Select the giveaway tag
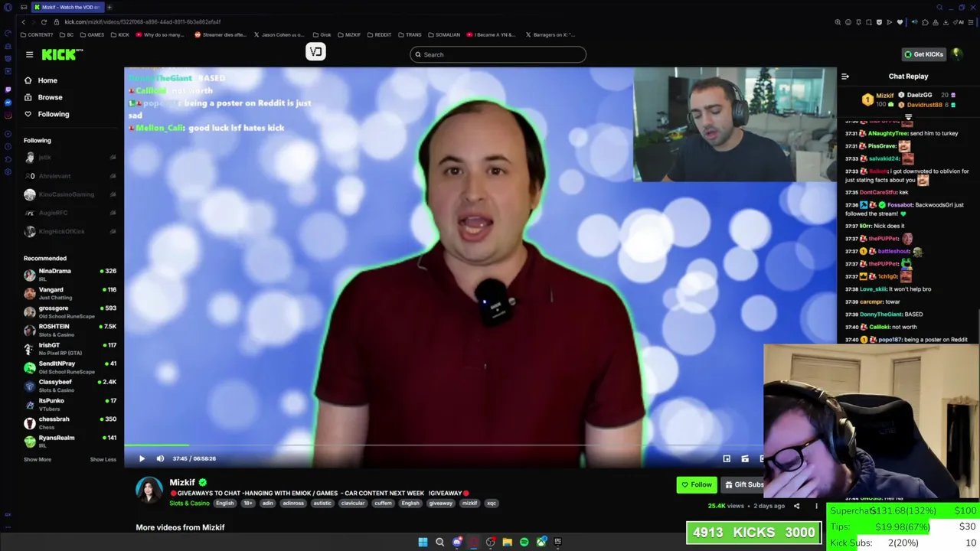 pyautogui.click(x=441, y=503)
